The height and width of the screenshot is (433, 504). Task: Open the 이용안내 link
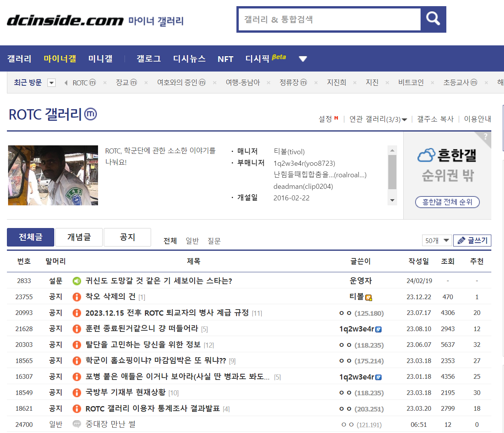(x=477, y=119)
